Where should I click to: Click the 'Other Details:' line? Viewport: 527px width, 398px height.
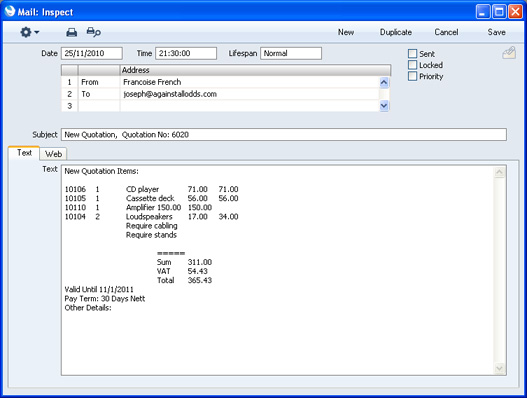(88, 308)
